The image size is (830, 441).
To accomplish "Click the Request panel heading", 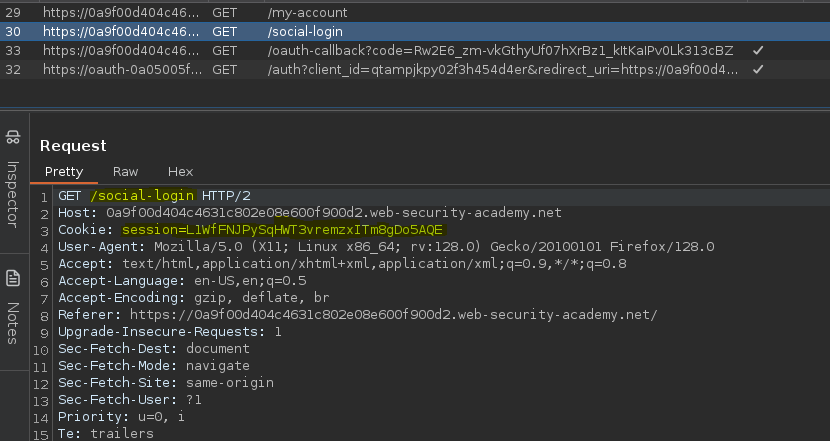I will [73, 146].
